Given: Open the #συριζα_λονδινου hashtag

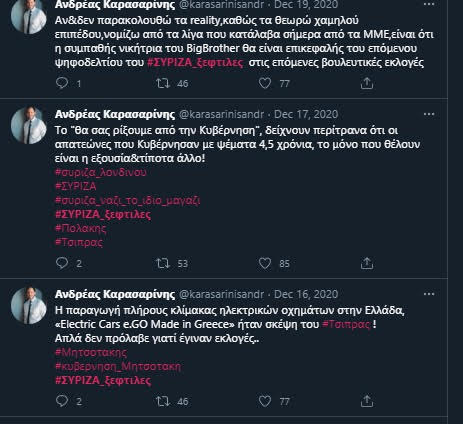Looking at the screenshot, I should (101, 172).
